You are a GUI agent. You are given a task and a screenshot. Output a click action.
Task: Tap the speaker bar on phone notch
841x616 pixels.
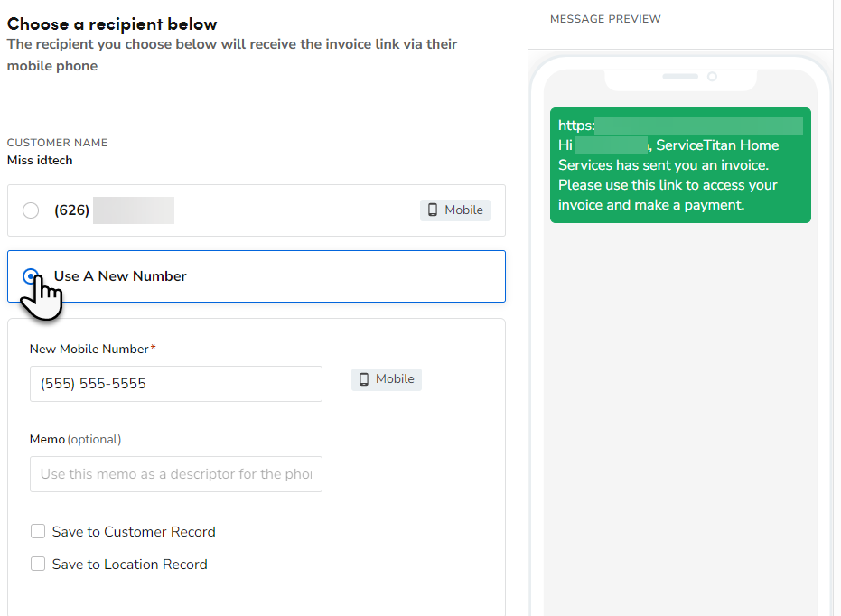coord(680,77)
